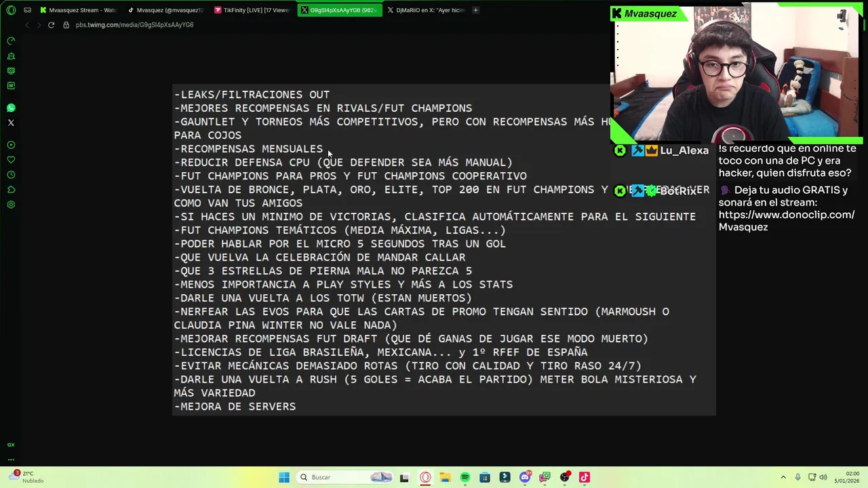Screen dimensions: 868x488
Task: Click the displayed tweet image text
Action: pos(444,250)
